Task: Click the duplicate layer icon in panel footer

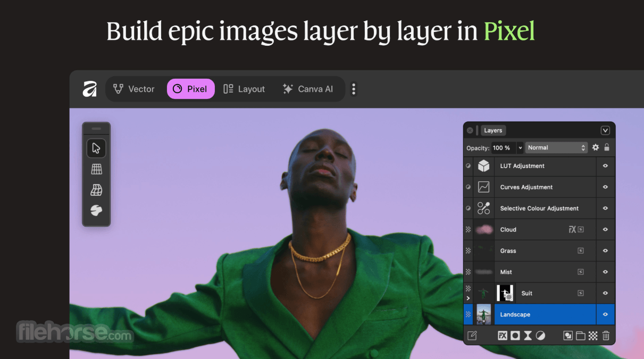Action: click(x=568, y=336)
